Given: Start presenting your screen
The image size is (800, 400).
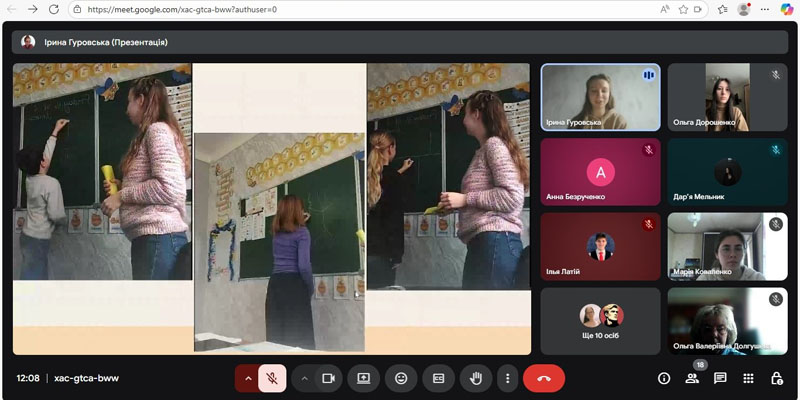Looking at the screenshot, I should coord(364,378).
